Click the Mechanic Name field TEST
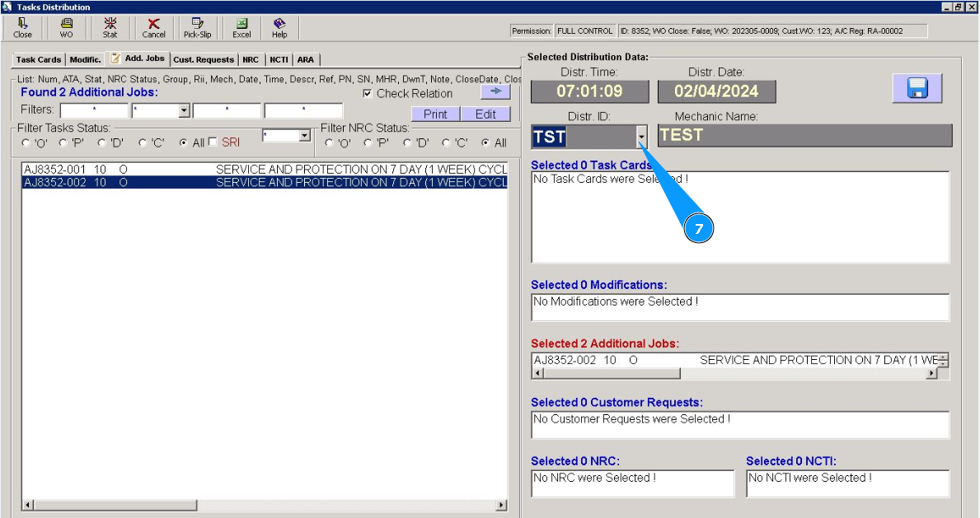The height and width of the screenshot is (518, 980). [x=805, y=135]
